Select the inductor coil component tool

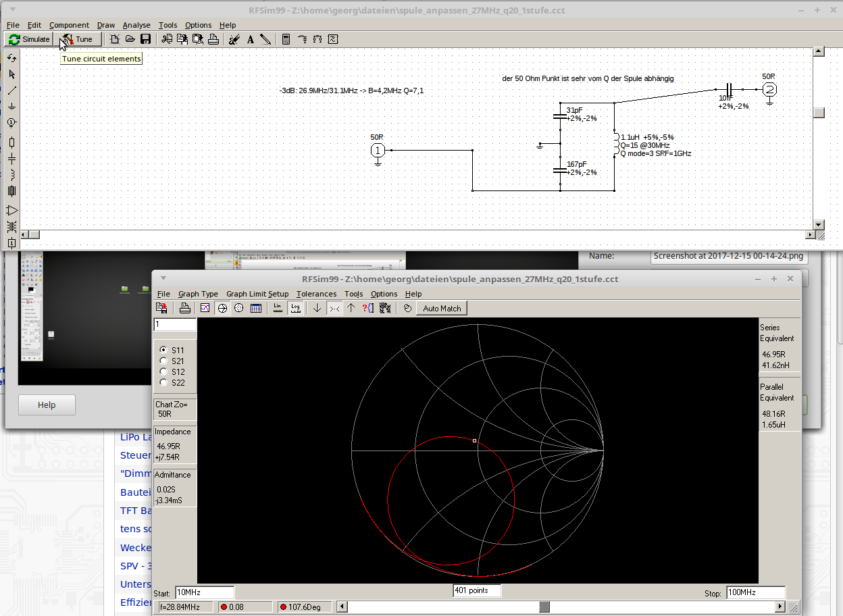pyautogui.click(x=11, y=175)
